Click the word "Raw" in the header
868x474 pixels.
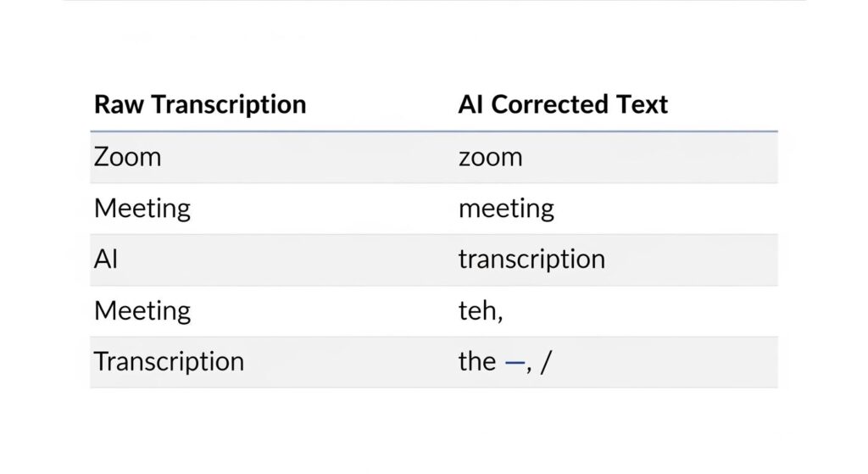pyautogui.click(x=114, y=104)
